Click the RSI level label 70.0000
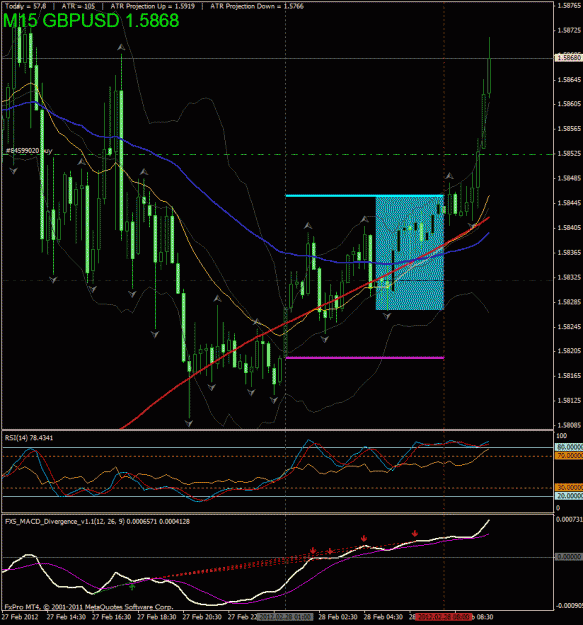 569,456
